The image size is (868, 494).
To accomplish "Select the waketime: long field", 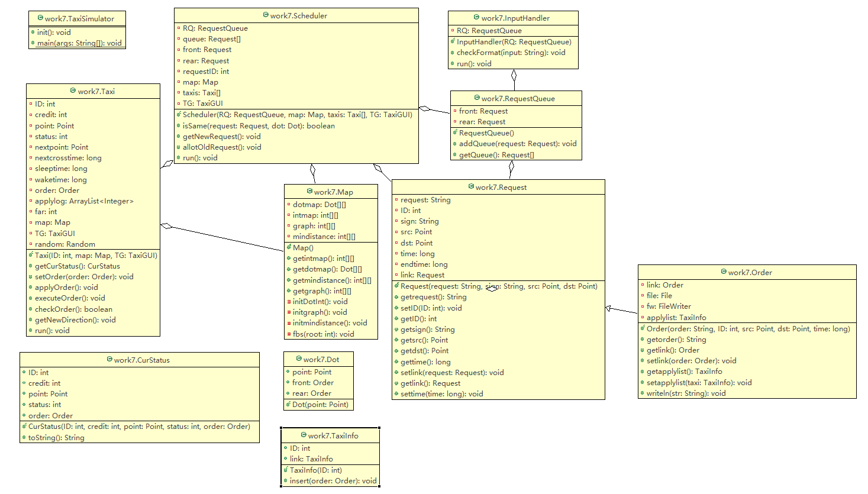I will pyautogui.click(x=60, y=180).
